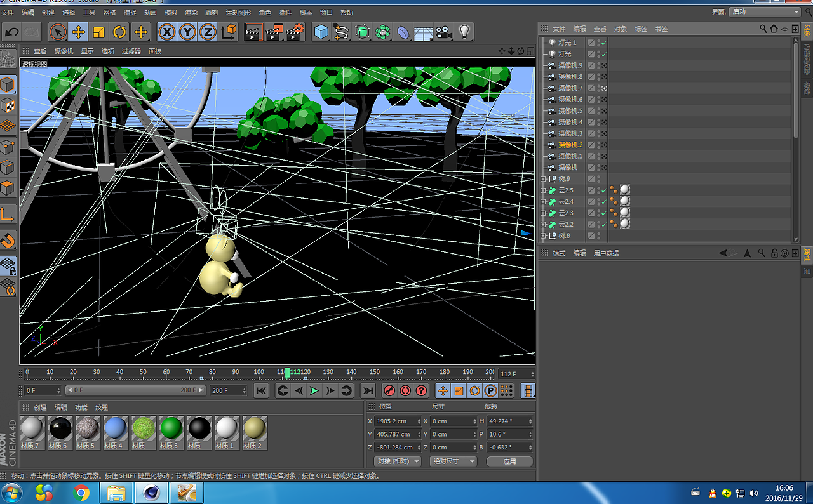This screenshot has height=504, width=813.
Task: Activate the Rotate tool in top toolbar
Action: (119, 32)
